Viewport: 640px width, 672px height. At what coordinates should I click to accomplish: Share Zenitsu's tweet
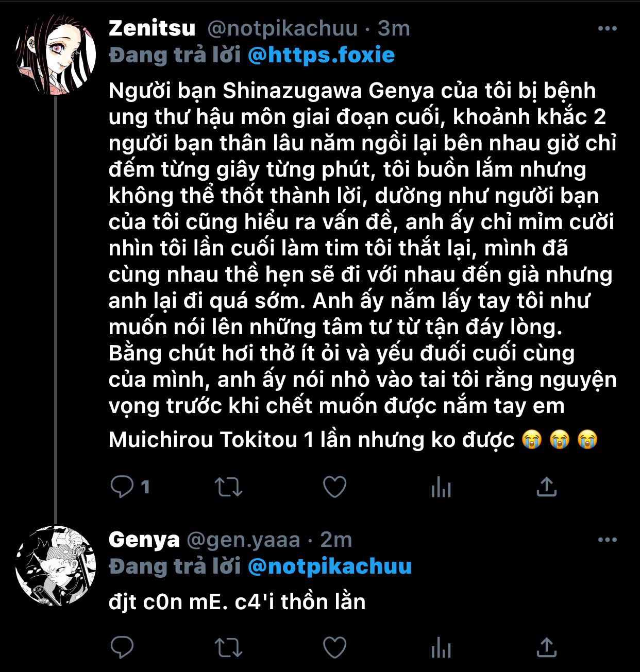(x=547, y=487)
